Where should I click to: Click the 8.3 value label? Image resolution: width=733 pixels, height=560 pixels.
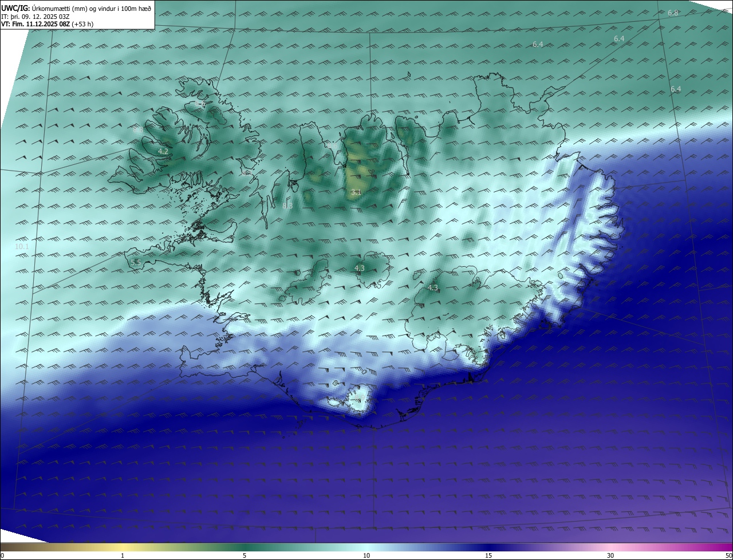click(x=287, y=206)
